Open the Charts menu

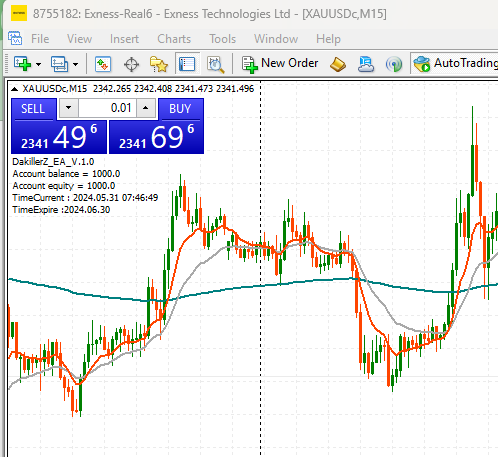point(174,39)
